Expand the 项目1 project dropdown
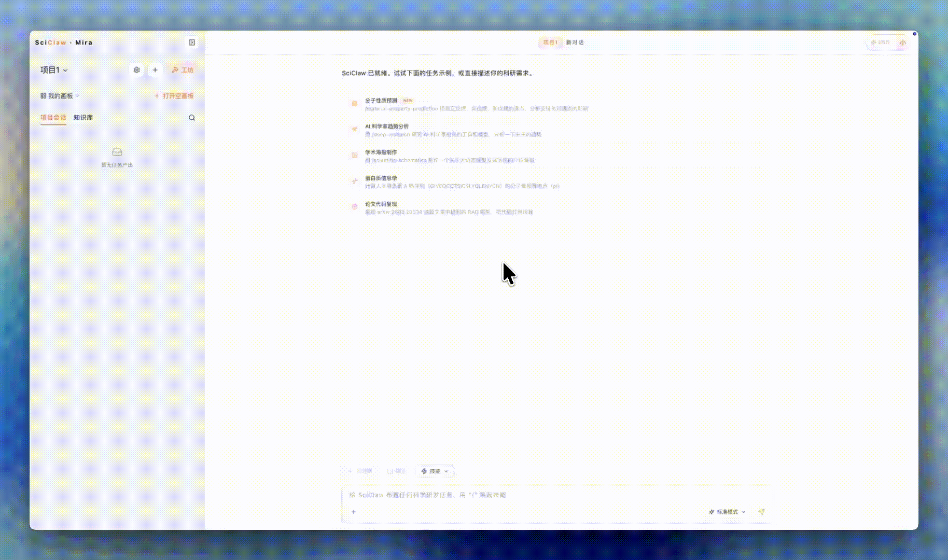The height and width of the screenshot is (560, 948). (x=54, y=70)
